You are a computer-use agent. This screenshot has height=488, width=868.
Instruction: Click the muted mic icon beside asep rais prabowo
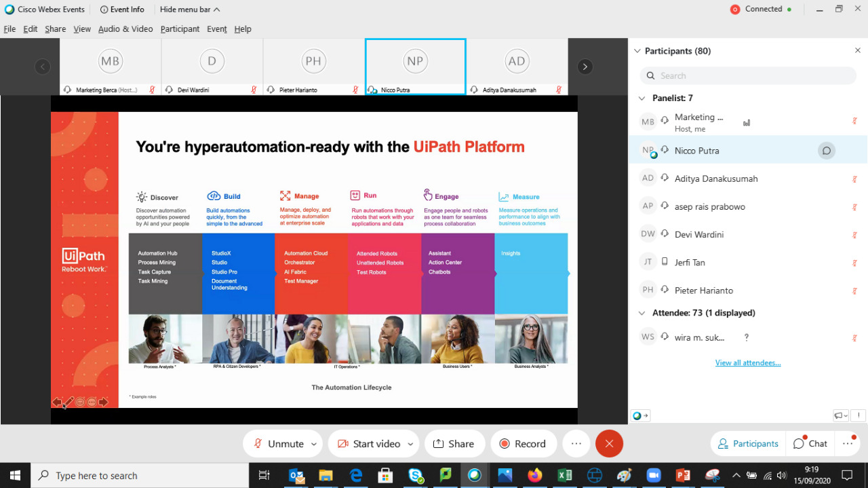click(x=854, y=206)
